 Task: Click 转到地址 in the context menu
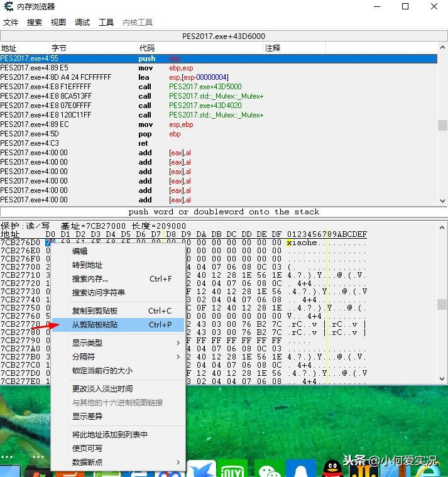pos(87,265)
